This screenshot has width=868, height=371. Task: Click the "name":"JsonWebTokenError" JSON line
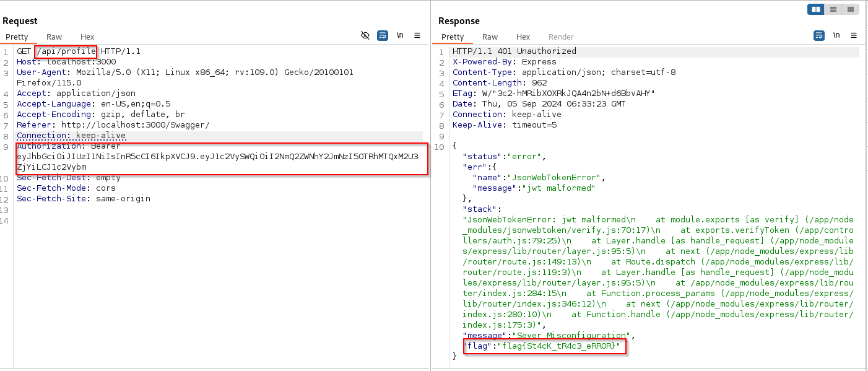[x=538, y=178]
